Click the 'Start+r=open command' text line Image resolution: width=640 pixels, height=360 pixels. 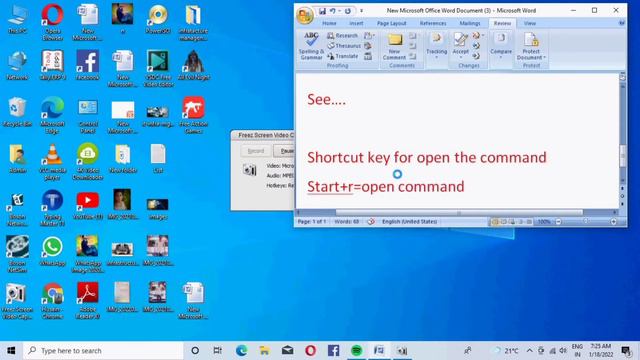[x=386, y=187]
